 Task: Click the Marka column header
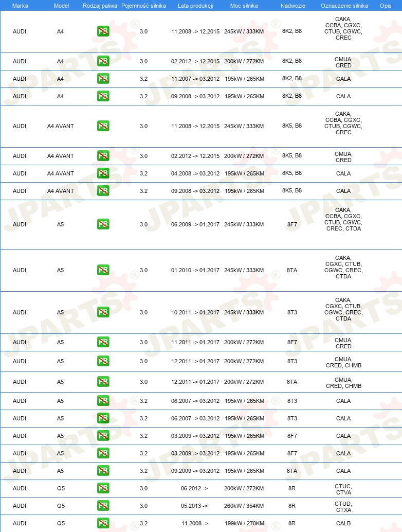[x=20, y=6]
